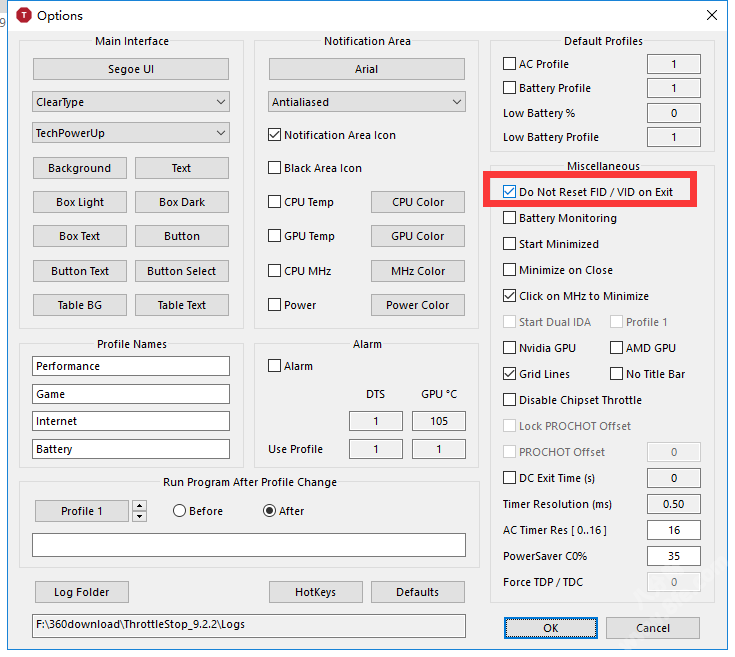Viewport: 735px width, 657px height.
Task: Click the Defaults button
Action: (x=417, y=592)
